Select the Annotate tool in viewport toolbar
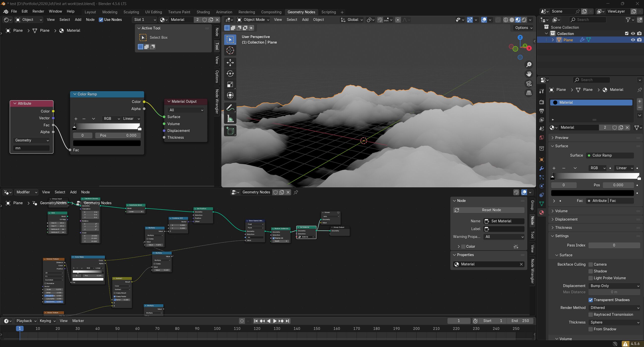 (230, 108)
